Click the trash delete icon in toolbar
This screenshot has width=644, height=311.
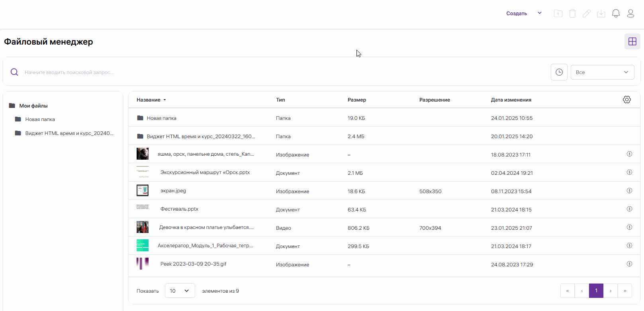572,14
